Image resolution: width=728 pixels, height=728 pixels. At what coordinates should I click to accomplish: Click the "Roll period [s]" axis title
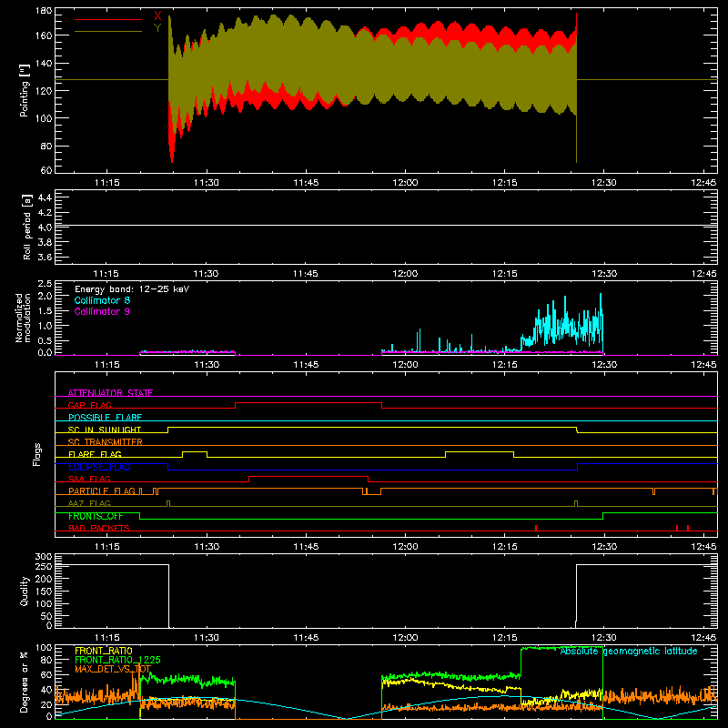tap(27, 227)
